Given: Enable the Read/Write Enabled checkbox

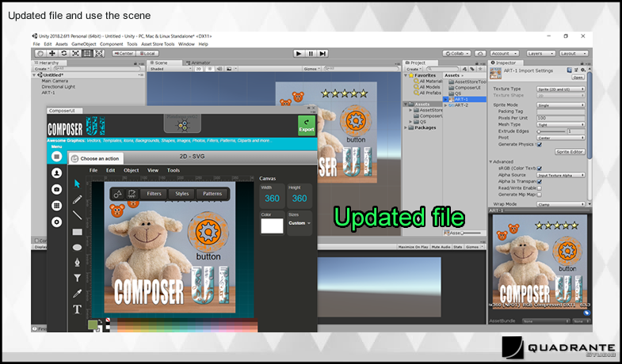Looking at the screenshot, I should coord(539,188).
